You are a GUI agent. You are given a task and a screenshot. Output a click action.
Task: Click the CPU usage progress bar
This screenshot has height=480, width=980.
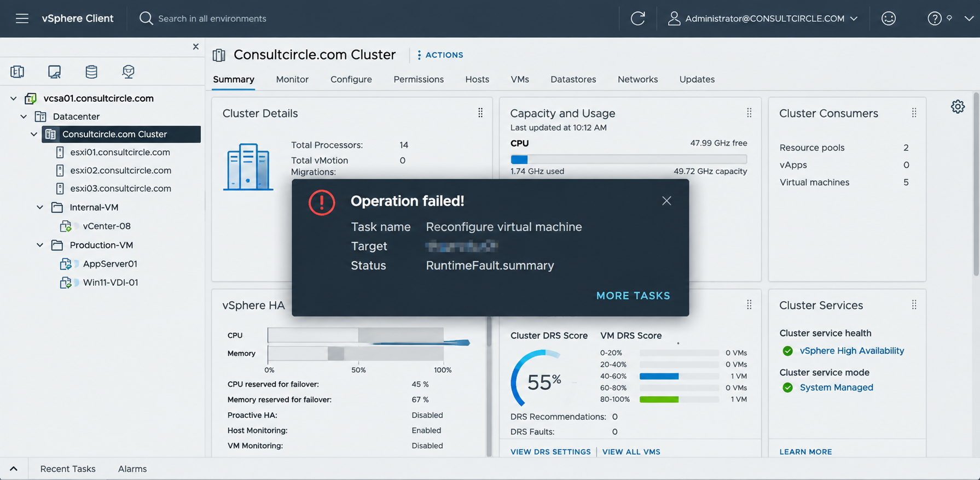coord(629,159)
